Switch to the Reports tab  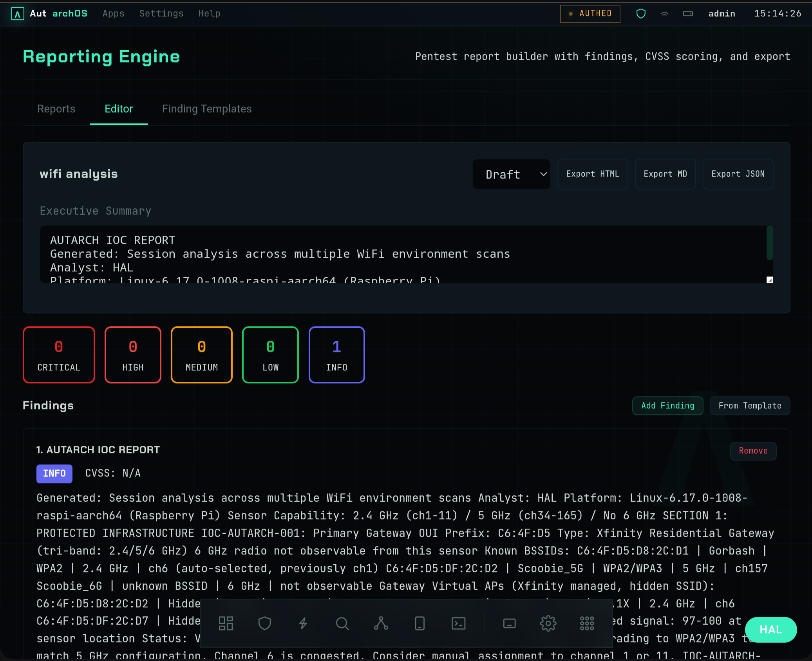(56, 109)
